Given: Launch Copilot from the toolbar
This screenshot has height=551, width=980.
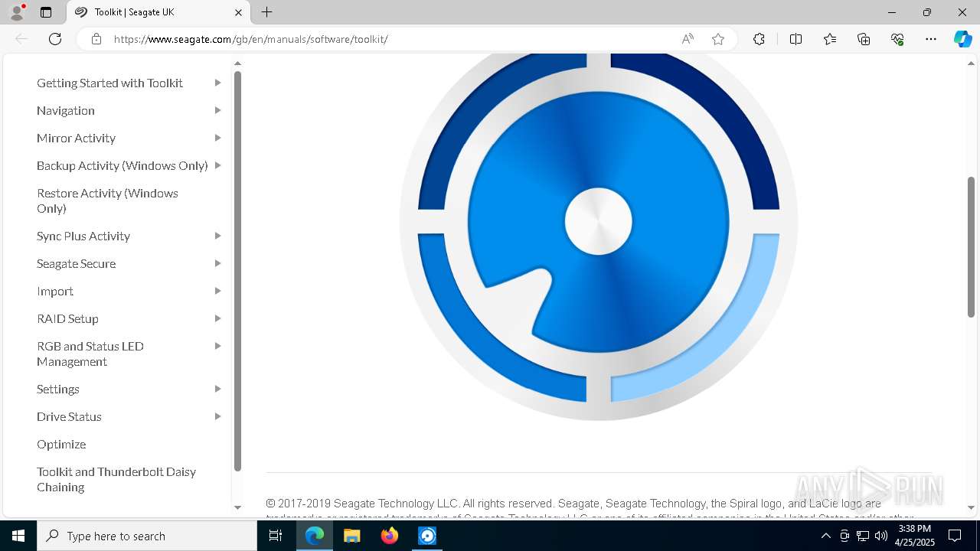Looking at the screenshot, I should tap(962, 39).
